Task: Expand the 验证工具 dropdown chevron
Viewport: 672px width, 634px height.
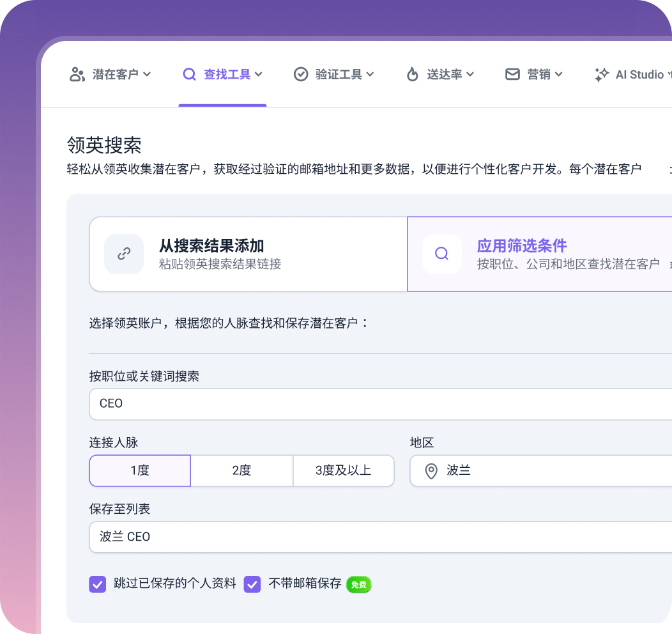Action: click(370, 74)
